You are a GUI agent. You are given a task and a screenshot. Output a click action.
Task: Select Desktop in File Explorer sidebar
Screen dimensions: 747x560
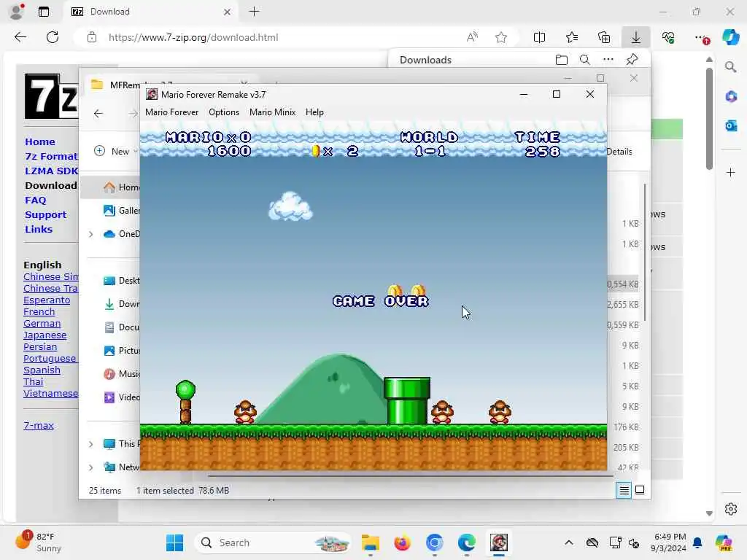(x=122, y=281)
